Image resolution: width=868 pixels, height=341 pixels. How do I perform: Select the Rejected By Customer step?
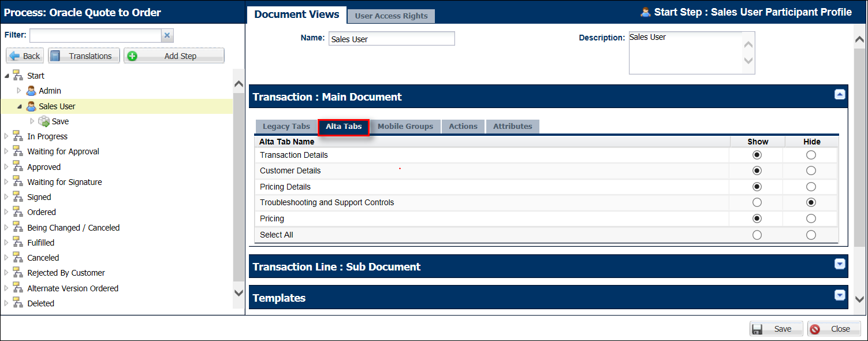point(66,273)
